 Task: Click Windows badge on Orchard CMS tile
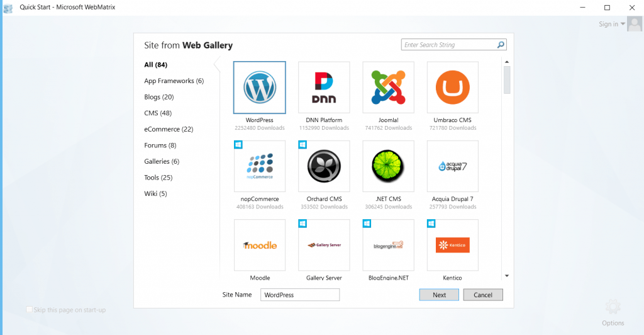(x=303, y=145)
